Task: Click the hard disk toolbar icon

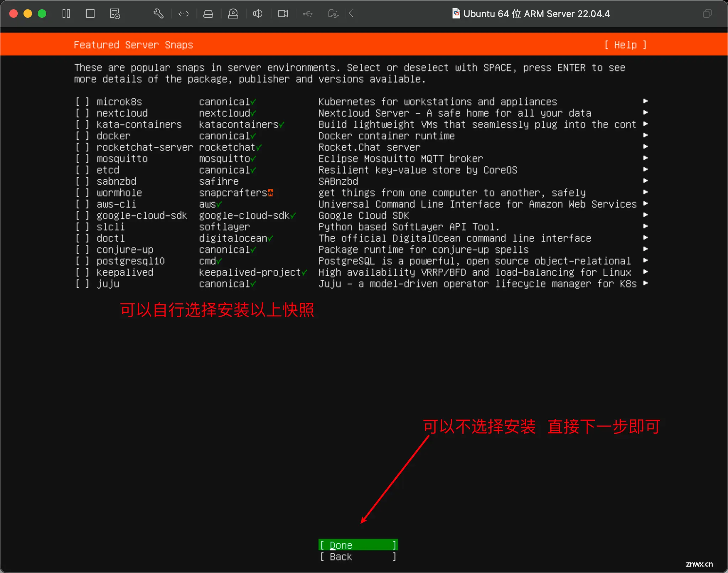Action: point(208,14)
